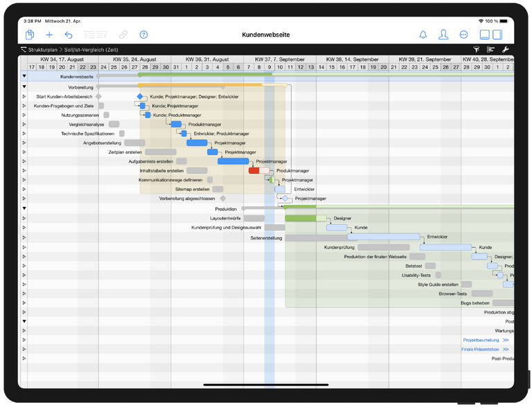Select the Strukturplan breadcrumb
The image size is (532, 407).
click(x=43, y=50)
